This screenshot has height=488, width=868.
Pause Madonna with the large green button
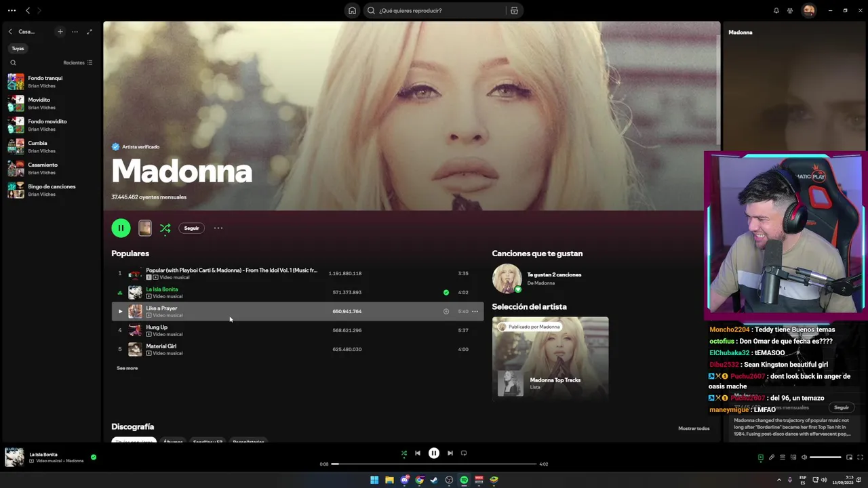click(x=121, y=228)
